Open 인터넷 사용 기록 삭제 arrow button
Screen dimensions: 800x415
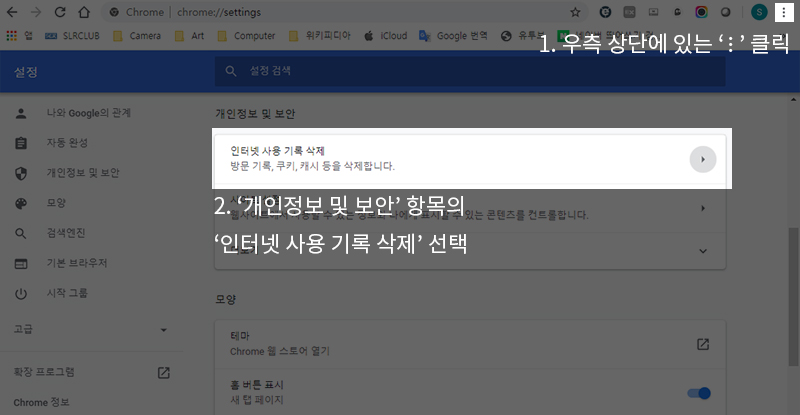click(x=703, y=159)
